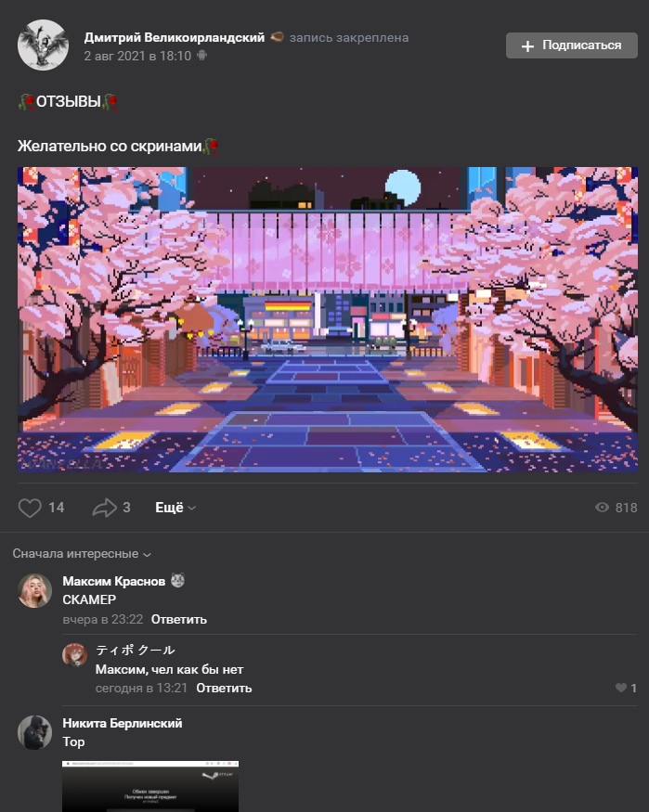
Task: Click the Android device icon beside the post date
Action: click(202, 55)
